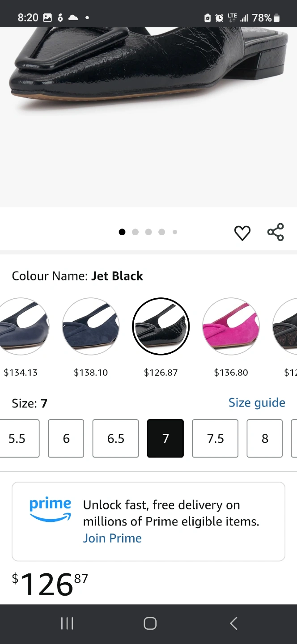The height and width of the screenshot is (644, 297).
Task: Choose size 7.5
Action: pyautogui.click(x=215, y=438)
